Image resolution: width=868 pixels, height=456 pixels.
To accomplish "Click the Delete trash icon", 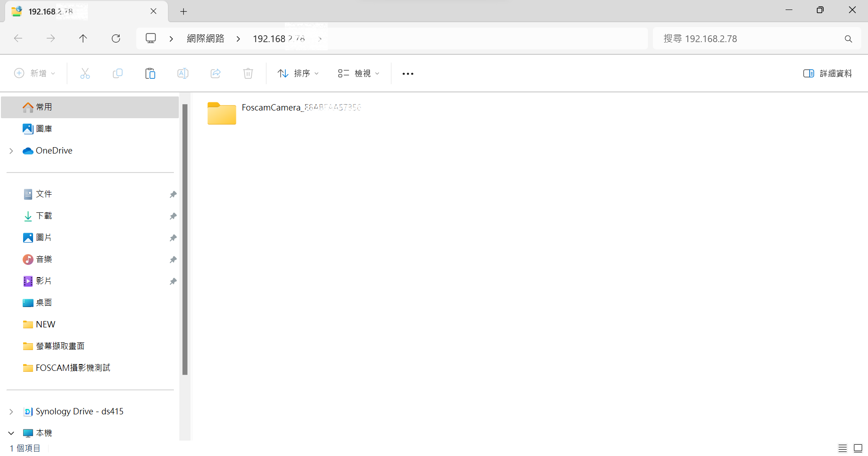I will coord(248,73).
